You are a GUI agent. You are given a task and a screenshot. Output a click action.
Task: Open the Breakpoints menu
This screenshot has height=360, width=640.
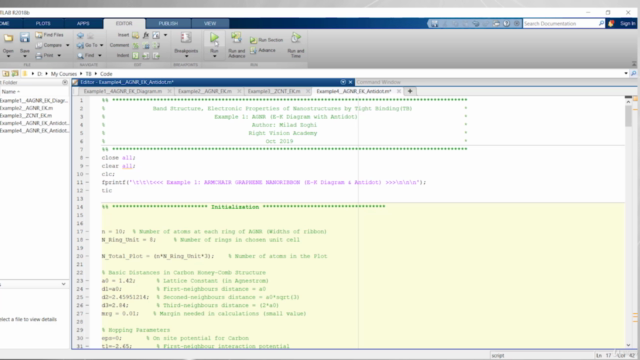pos(186,44)
